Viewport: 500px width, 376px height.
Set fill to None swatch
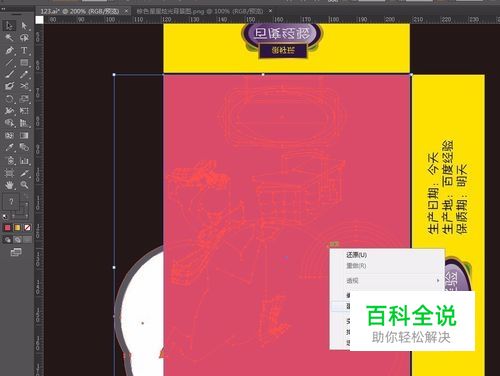(28, 228)
